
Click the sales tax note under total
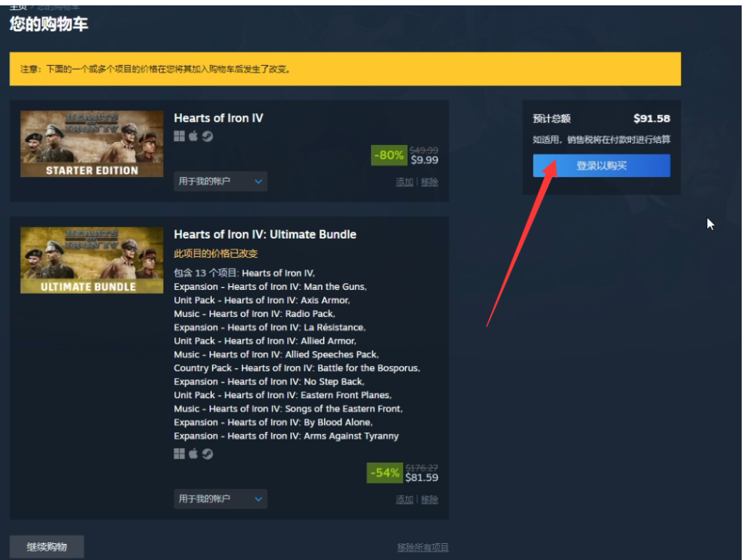click(601, 140)
